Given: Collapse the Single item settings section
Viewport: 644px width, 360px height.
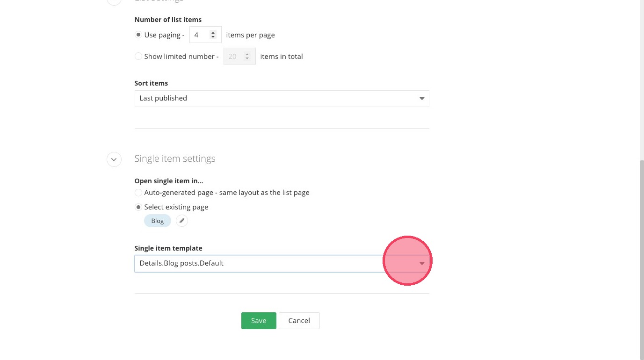Looking at the screenshot, I should tap(114, 159).
